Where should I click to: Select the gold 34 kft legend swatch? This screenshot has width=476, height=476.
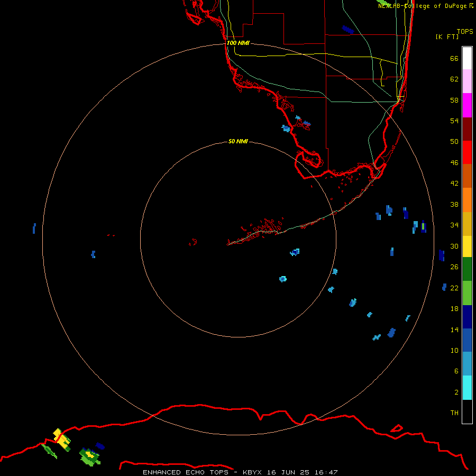[x=467, y=224]
